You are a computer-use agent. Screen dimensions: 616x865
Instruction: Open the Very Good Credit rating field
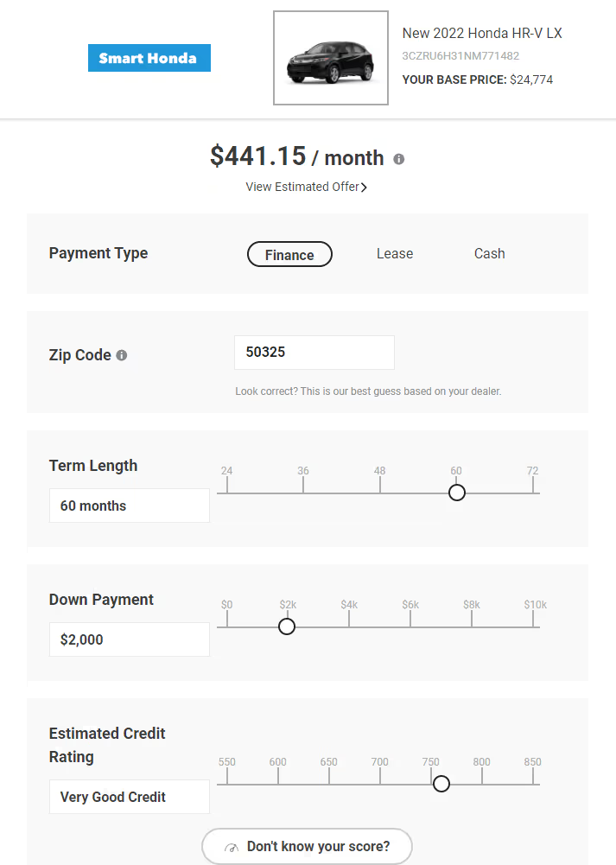130,797
